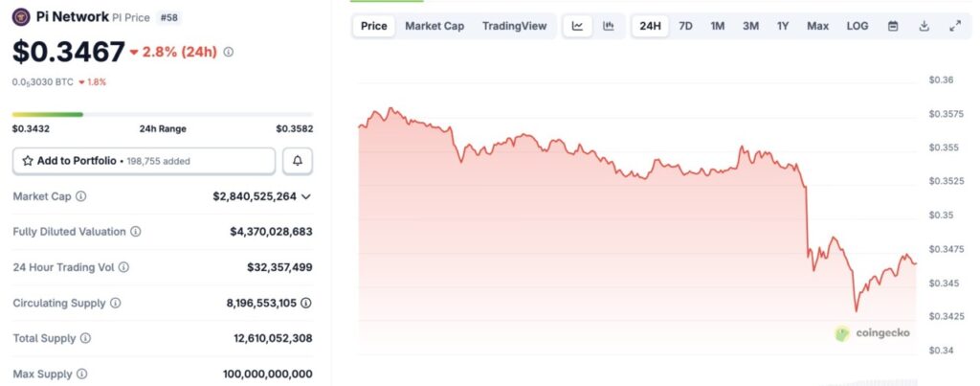This screenshot has height=386, width=980.
Task: Select the 1Y time range
Action: click(783, 26)
